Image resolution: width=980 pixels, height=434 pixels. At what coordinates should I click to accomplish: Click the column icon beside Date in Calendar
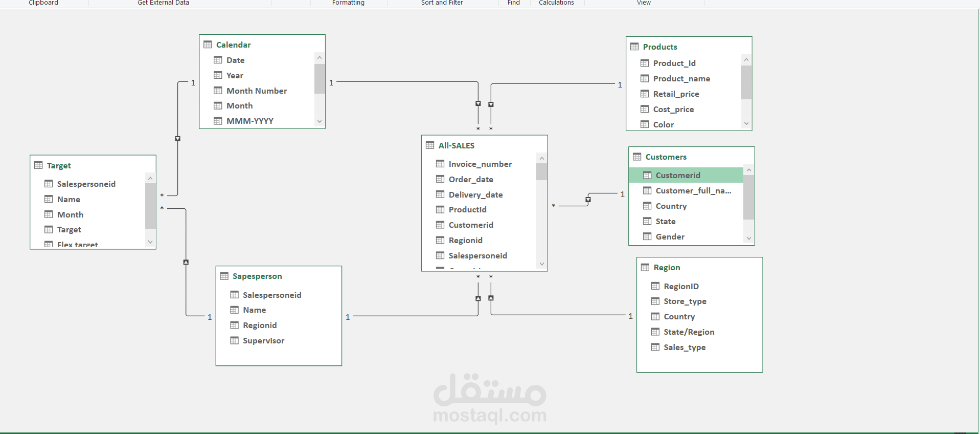[x=218, y=60]
